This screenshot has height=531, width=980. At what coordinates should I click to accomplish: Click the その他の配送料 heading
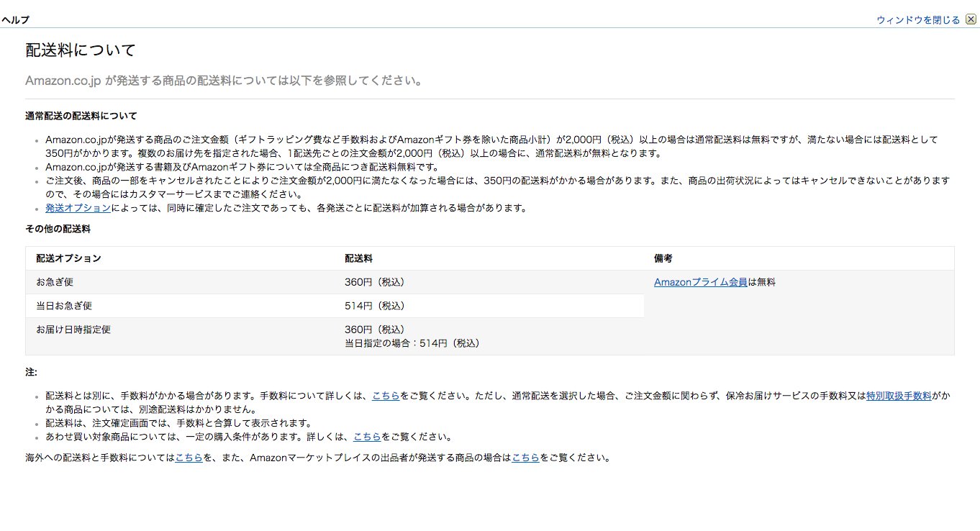(x=58, y=229)
